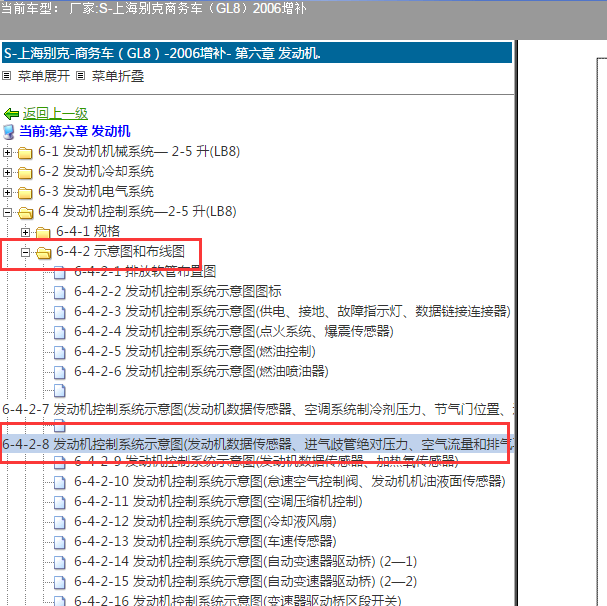Click folder icon of 6-3 发动机电气系统
607x606 pixels.
(x=25, y=192)
